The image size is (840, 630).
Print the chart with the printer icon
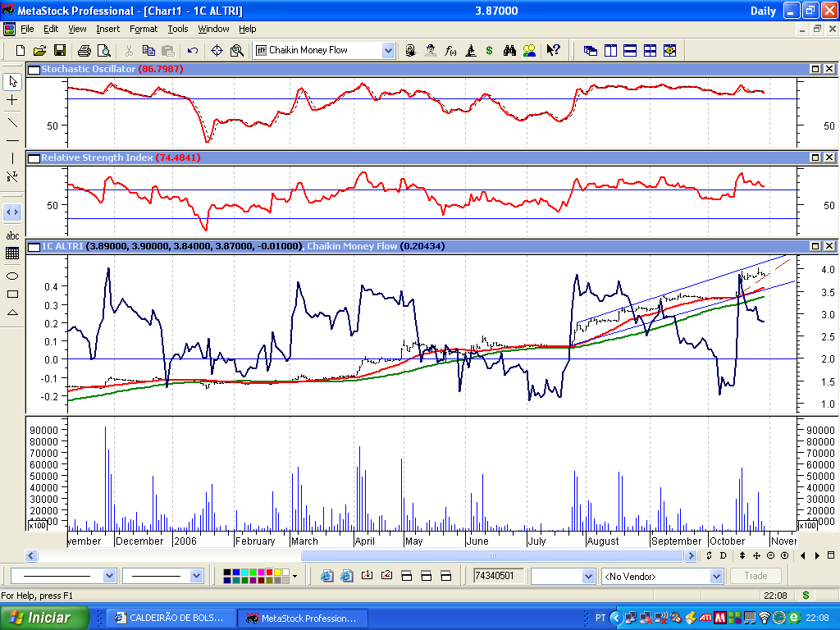pos(84,50)
